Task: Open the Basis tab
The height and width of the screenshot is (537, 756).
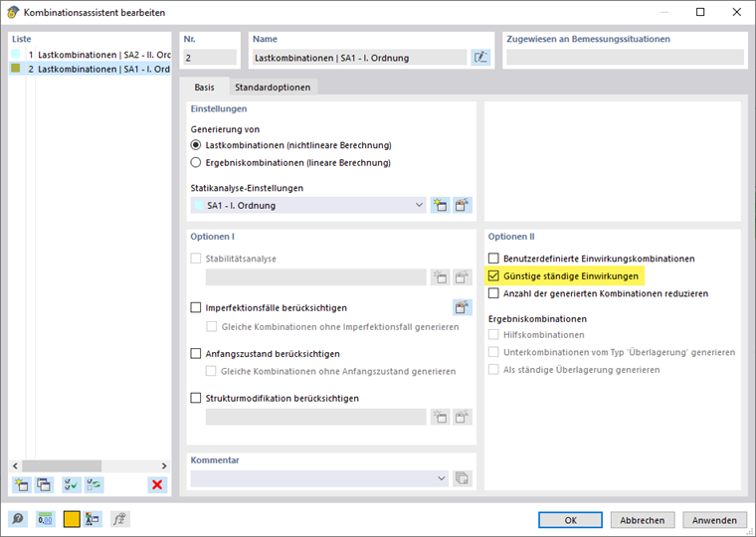Action: [205, 88]
